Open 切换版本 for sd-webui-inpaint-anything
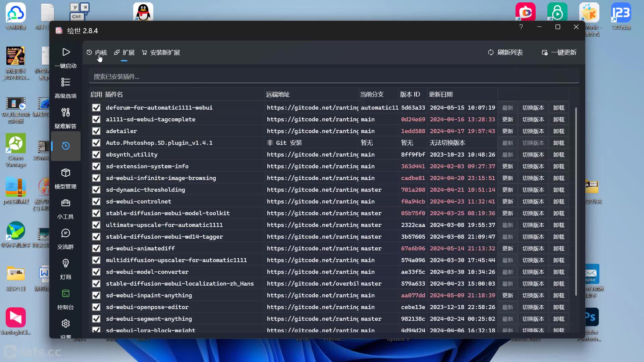 (533, 295)
